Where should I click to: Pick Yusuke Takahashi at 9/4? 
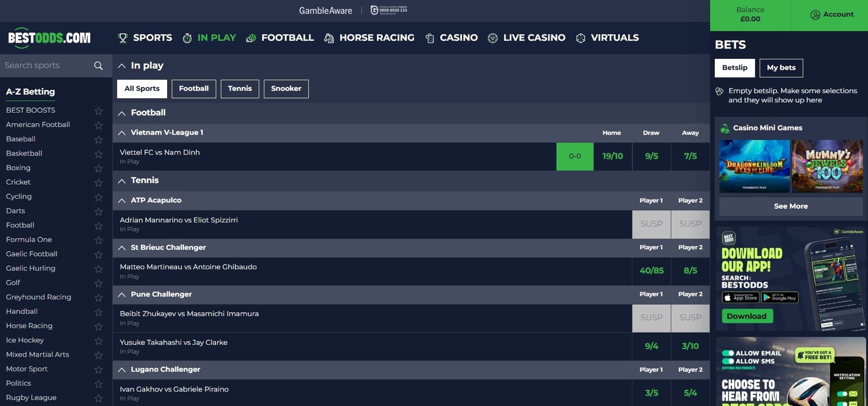click(651, 346)
